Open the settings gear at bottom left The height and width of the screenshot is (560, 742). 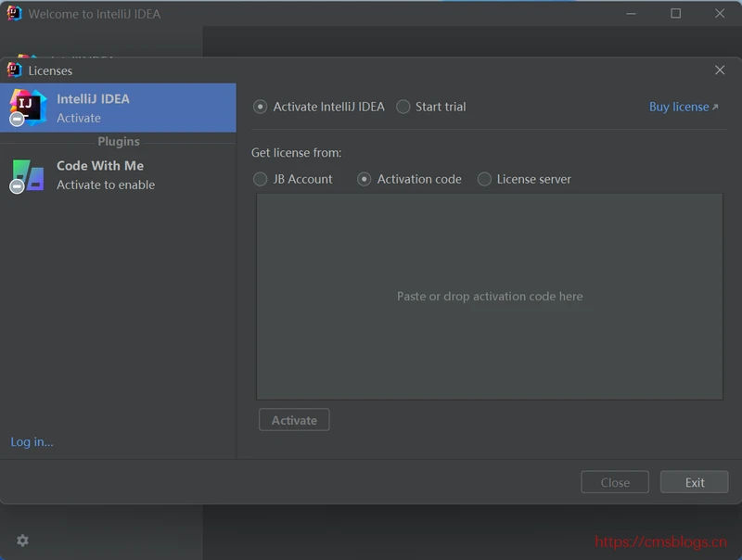pos(22,541)
